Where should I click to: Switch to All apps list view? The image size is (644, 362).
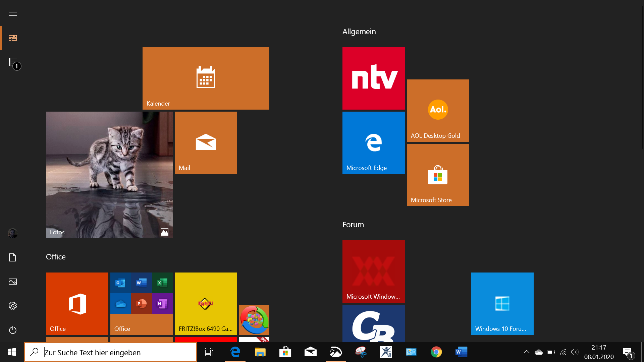tap(13, 62)
